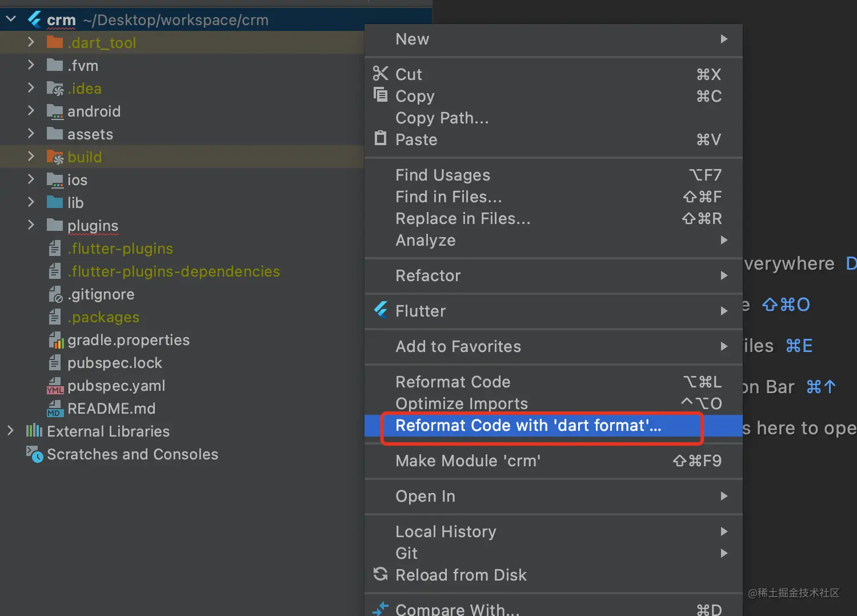Click the Flutter logo icon beside crm project
The width and height of the screenshot is (857, 616).
35,20
